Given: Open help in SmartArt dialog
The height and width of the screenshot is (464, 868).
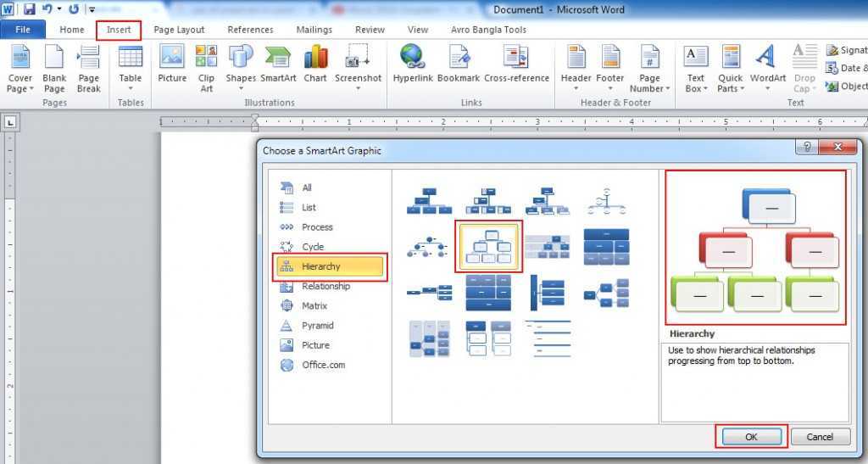Looking at the screenshot, I should click(807, 147).
